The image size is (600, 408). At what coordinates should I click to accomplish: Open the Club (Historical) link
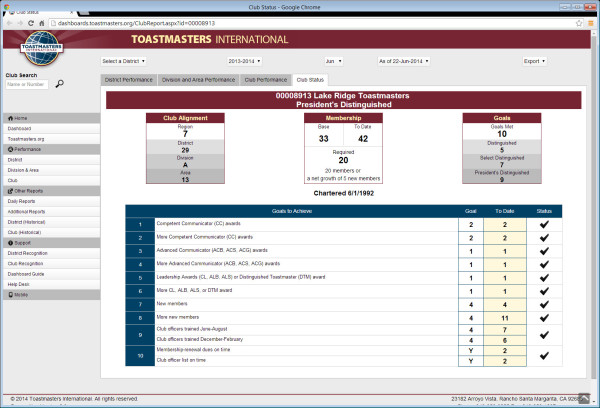(x=52, y=232)
